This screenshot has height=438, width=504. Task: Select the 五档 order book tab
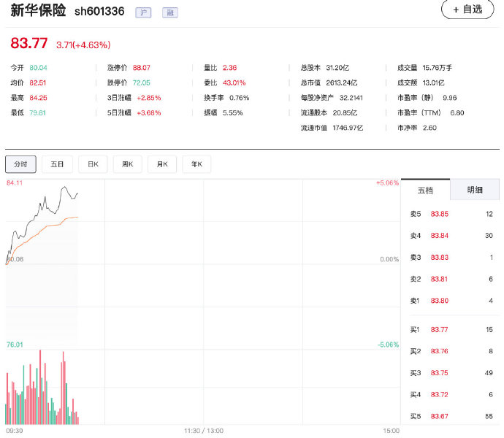pos(425,191)
